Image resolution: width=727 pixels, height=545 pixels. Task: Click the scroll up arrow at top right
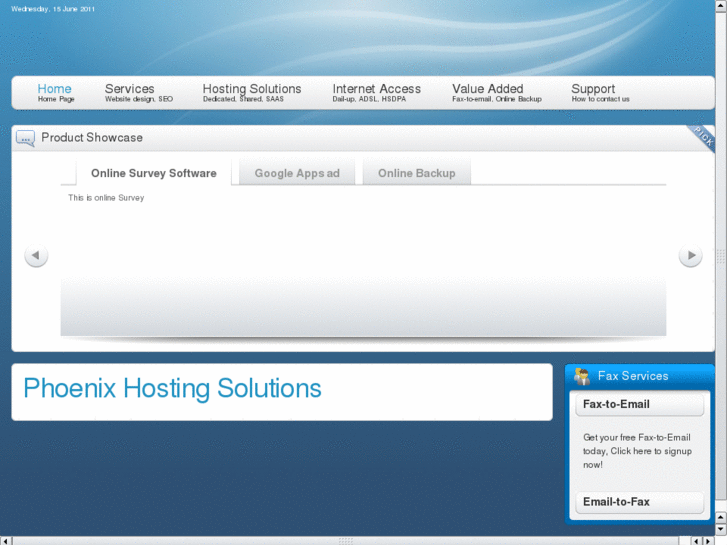(x=721, y=5)
